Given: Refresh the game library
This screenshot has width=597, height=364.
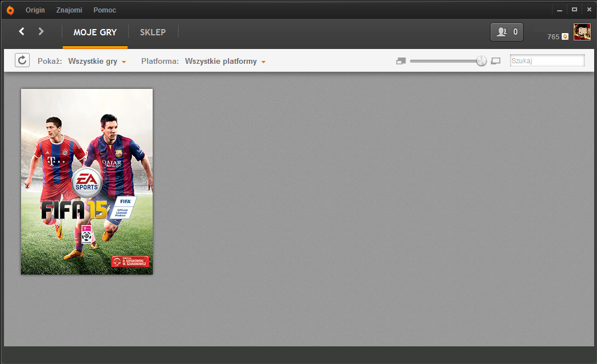Looking at the screenshot, I should click(22, 60).
